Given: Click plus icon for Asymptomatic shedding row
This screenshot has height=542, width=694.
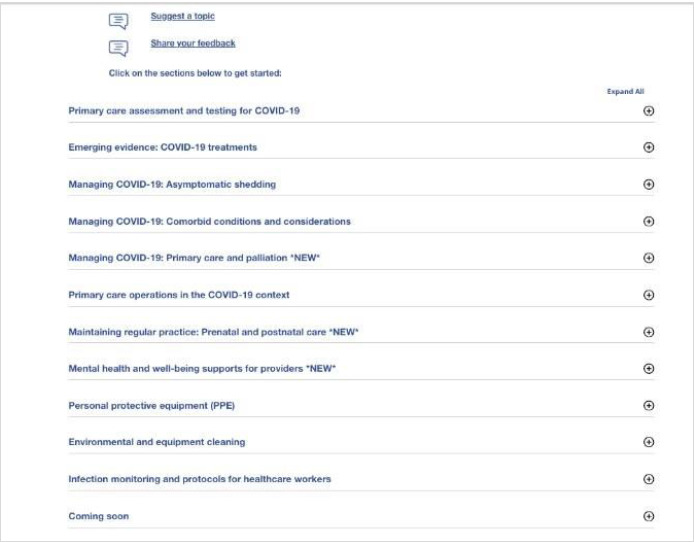Looking at the screenshot, I should 648,185.
